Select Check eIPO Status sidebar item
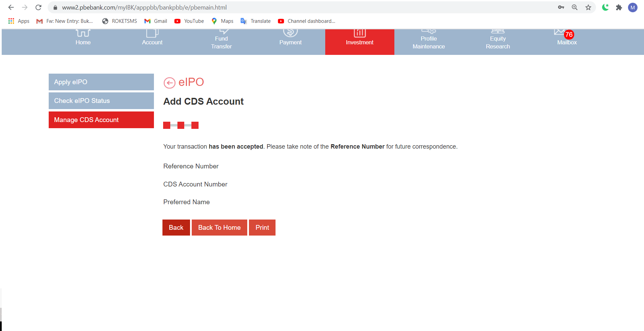Screen dimensions: 644x331 (x=101, y=101)
